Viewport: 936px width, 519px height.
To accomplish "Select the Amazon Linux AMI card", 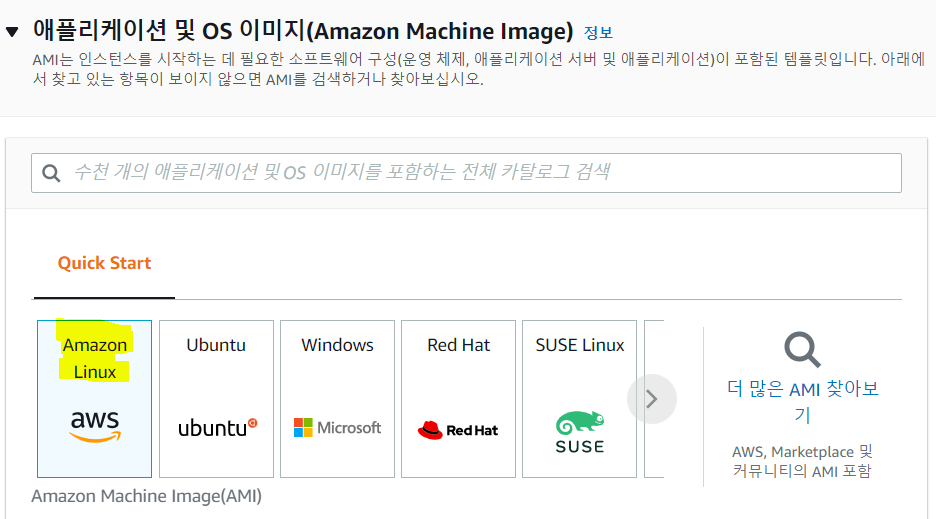I will 94,398.
